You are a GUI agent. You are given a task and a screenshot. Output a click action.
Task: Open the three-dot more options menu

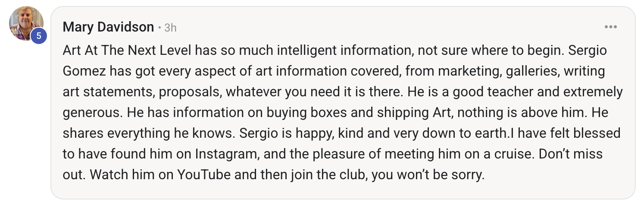click(610, 27)
